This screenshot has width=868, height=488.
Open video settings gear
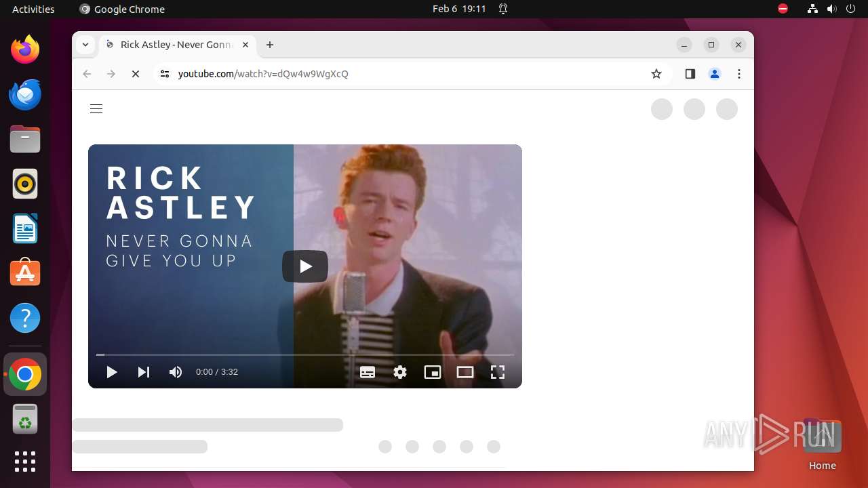[400, 372]
